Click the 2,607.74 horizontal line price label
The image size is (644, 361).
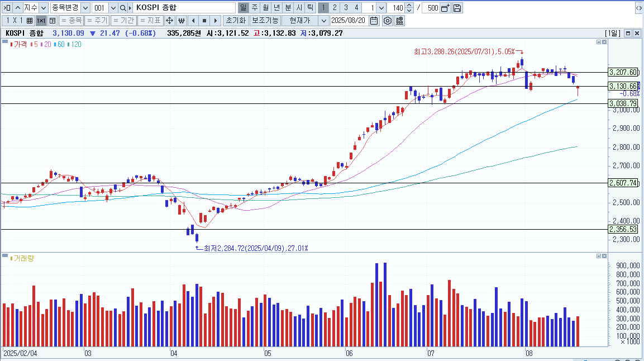623,183
